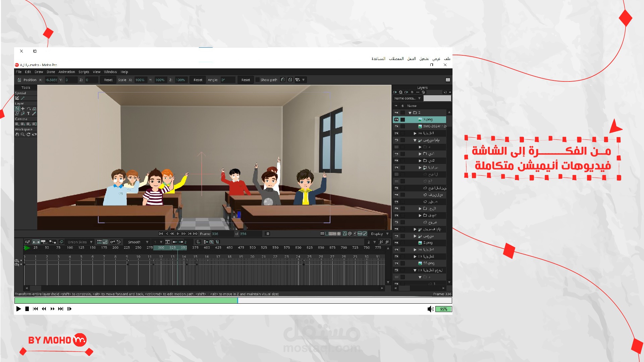Open the transform options dropdown after Show path
The image size is (644, 362).
(x=300, y=80)
